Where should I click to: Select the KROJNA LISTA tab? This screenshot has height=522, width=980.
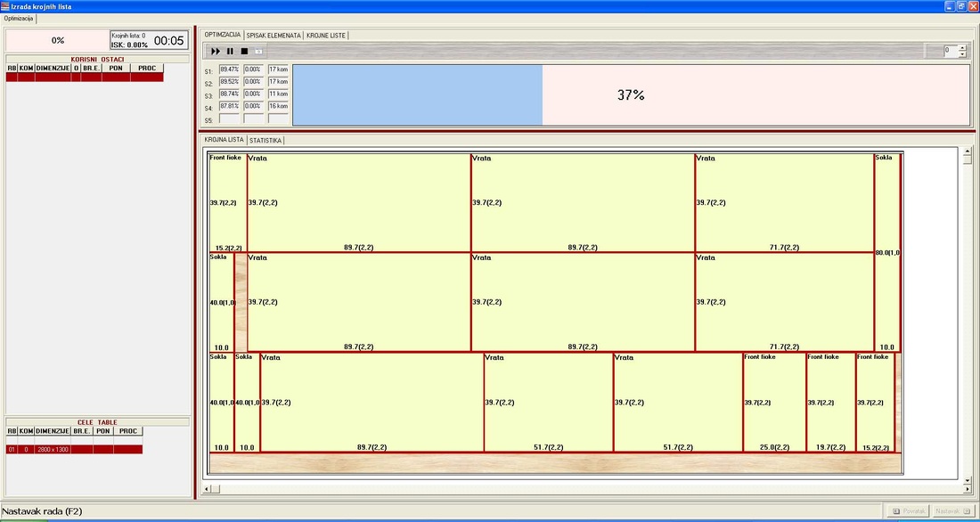pos(224,140)
